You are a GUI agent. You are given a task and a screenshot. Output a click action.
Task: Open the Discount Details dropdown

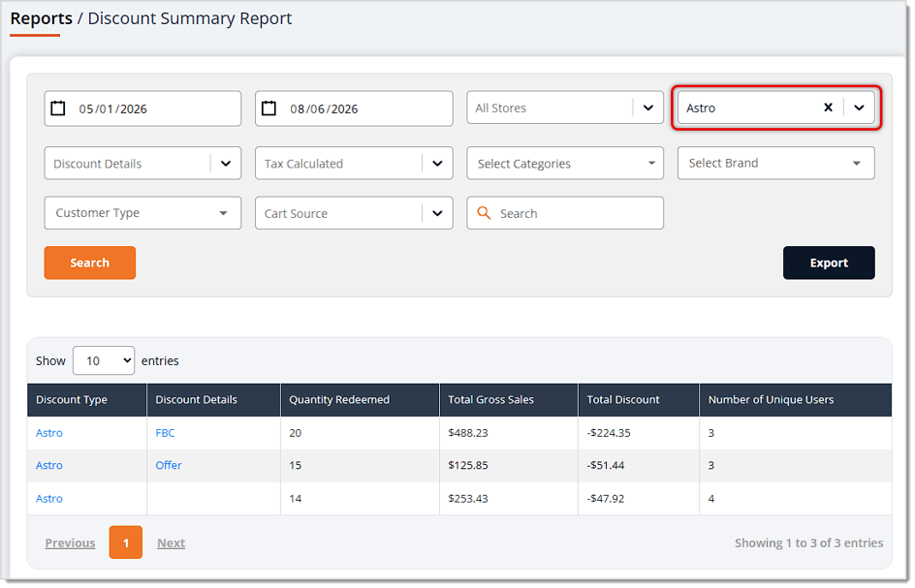[x=142, y=164]
